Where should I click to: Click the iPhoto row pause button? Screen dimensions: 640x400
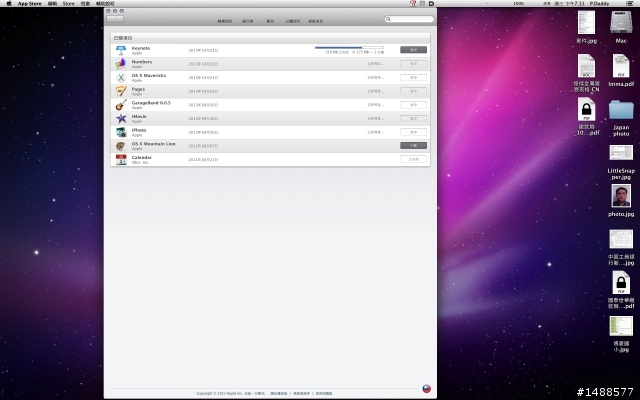(x=413, y=132)
